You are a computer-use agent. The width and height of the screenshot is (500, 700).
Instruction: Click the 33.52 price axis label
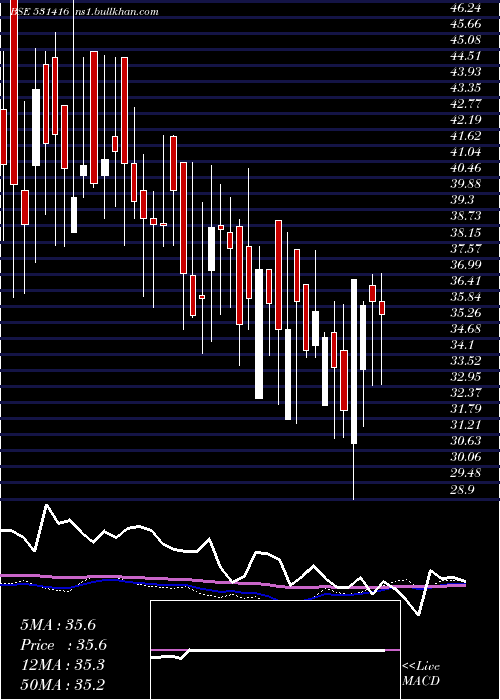click(x=465, y=361)
